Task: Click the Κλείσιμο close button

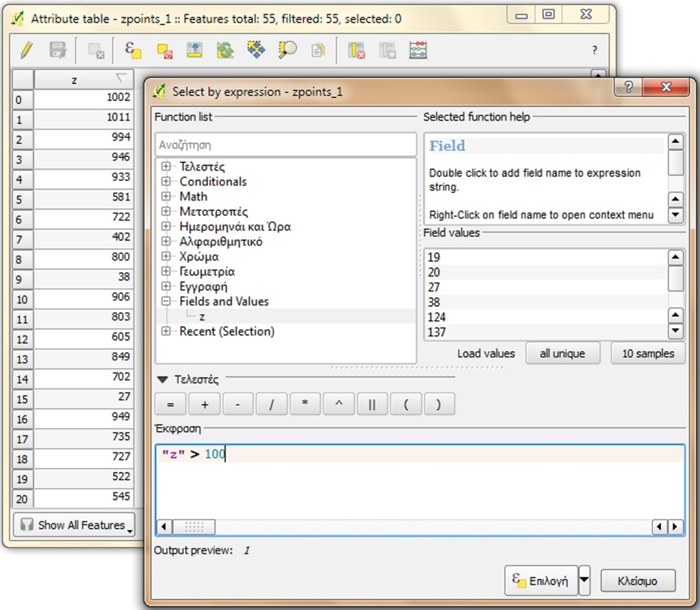Action: 637,580
